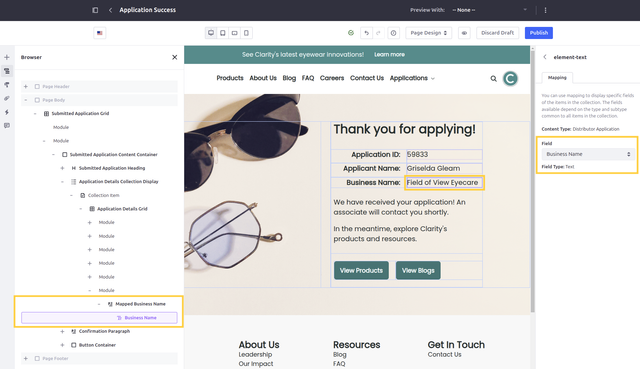Image resolution: width=640 pixels, height=369 pixels.
Task: Open the Our Impact footer link
Action: 256,364
